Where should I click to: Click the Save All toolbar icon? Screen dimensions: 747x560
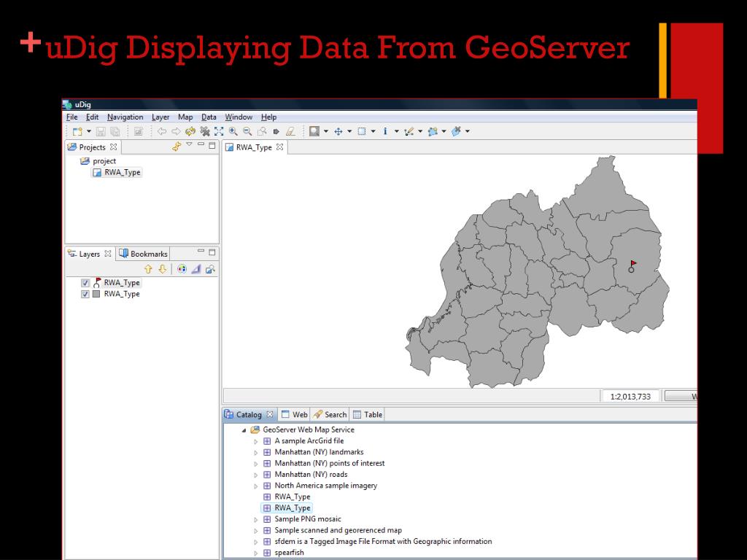115,131
